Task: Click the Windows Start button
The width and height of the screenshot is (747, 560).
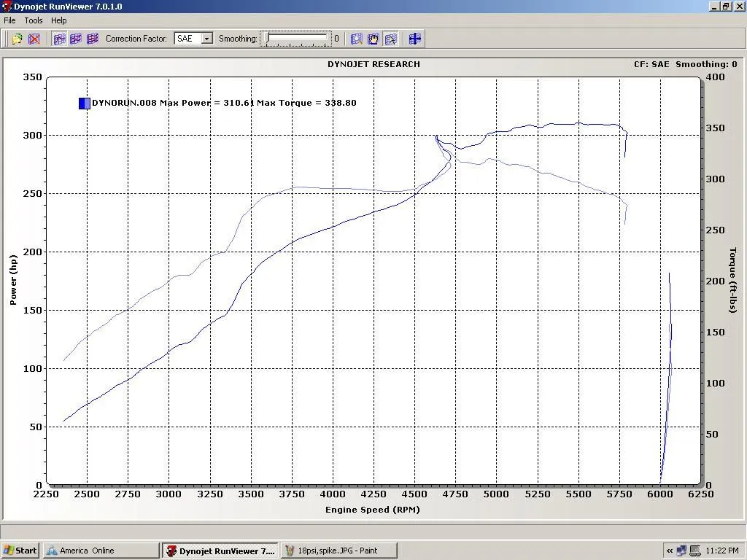Action: coord(20,551)
